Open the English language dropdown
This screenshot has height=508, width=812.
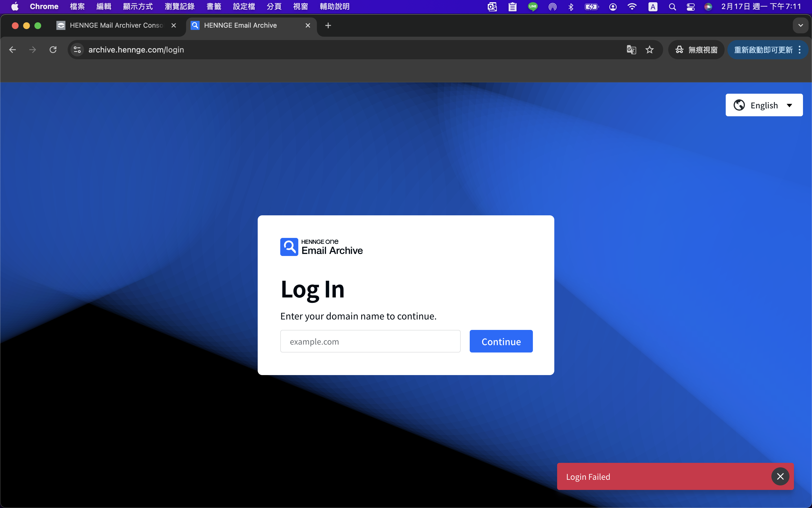pos(764,105)
